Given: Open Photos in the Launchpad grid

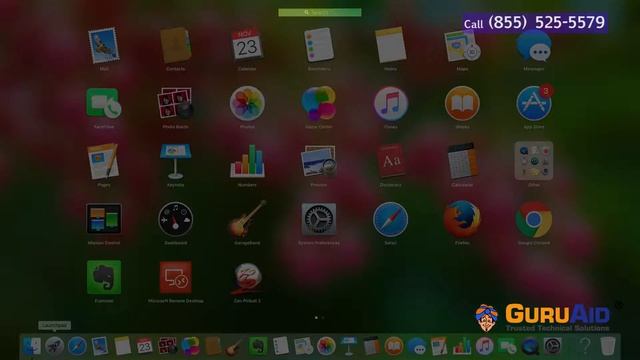Looking at the screenshot, I should click(247, 103).
